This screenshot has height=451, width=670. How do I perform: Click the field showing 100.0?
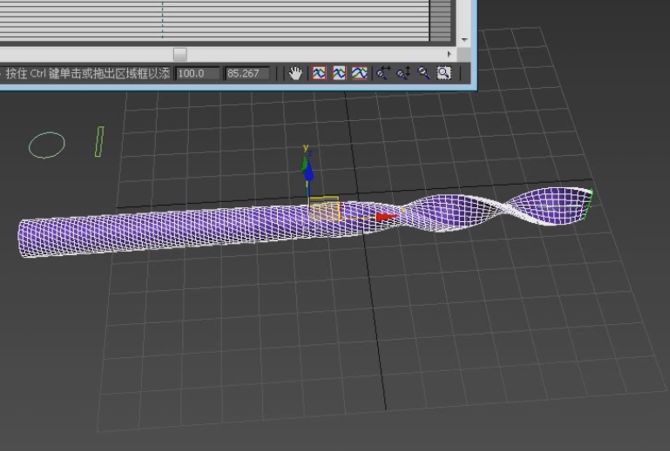197,73
